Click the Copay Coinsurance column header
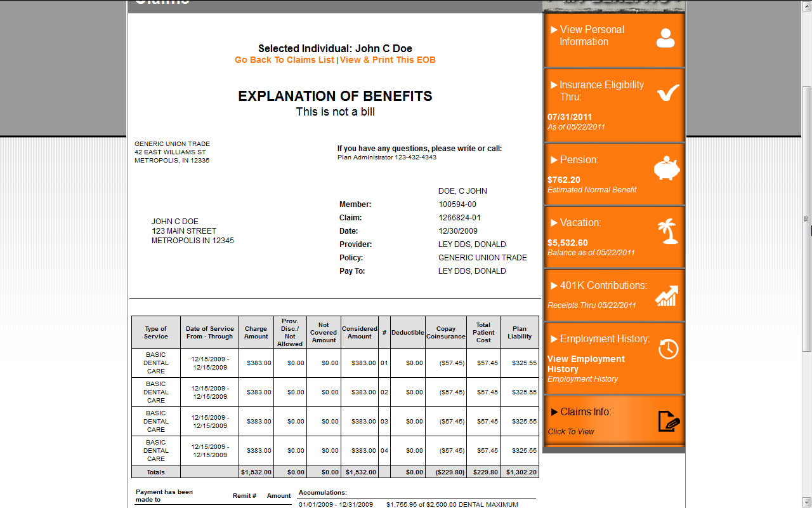This screenshot has height=508, width=812. click(446, 333)
